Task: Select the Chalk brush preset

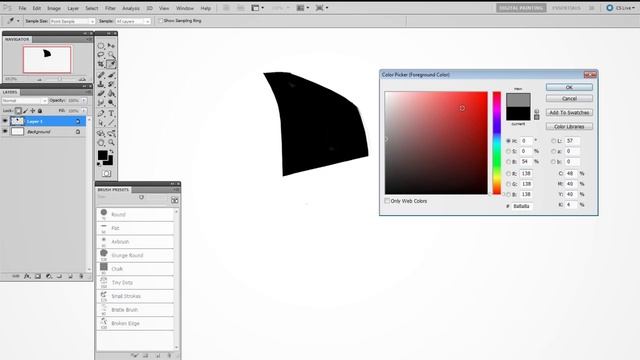Action: 135,269
